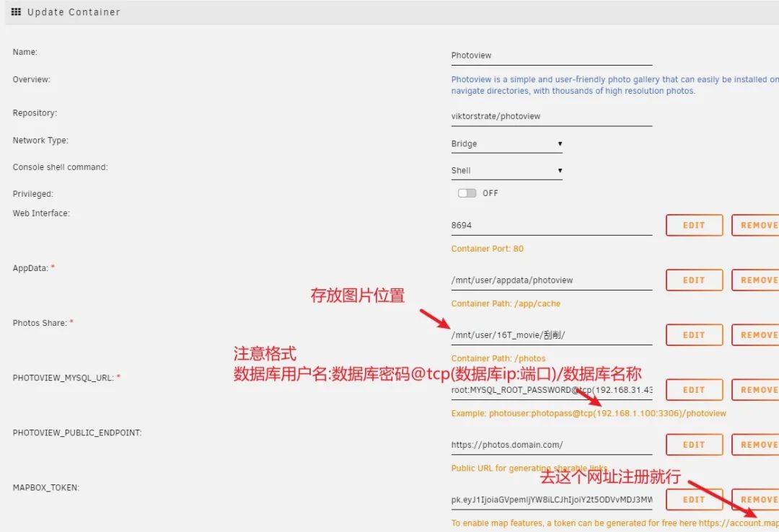779x532 pixels.
Task: Edit the Web Interface port 8694
Action: tap(693, 225)
